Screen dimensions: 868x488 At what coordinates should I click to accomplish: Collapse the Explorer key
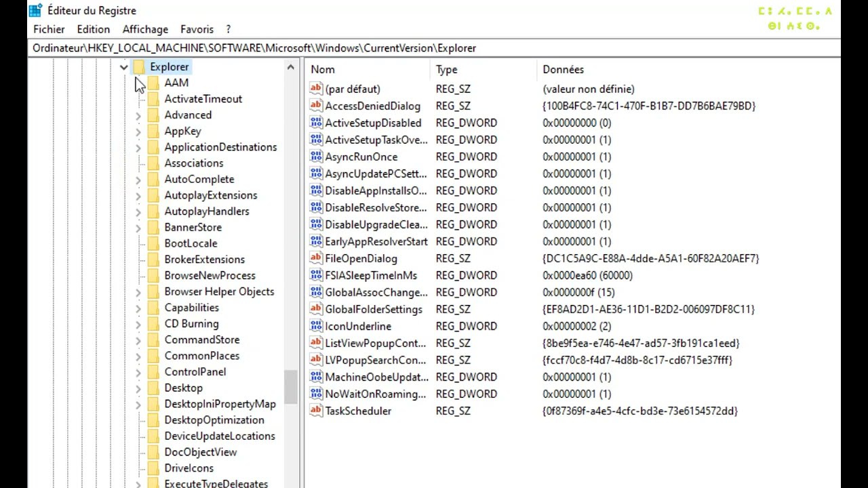point(124,66)
